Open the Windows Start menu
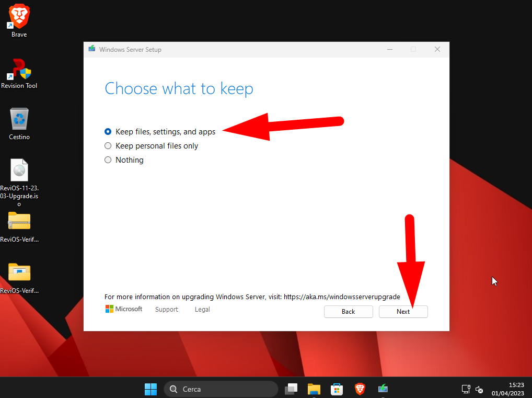Image resolution: width=532 pixels, height=398 pixels. pos(151,389)
